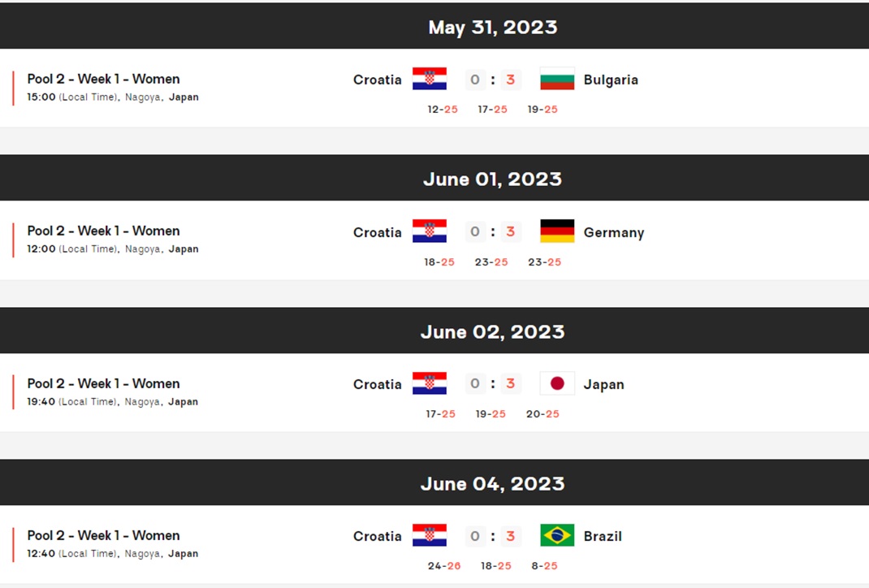Image resolution: width=869 pixels, height=588 pixels.
Task: Select Japan team name
Action: [603, 384]
